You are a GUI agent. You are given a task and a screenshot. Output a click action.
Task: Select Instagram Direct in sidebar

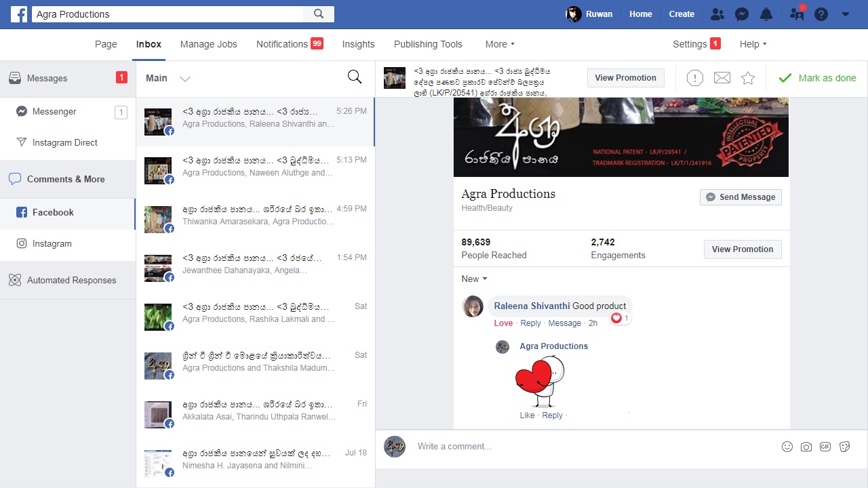click(x=68, y=143)
